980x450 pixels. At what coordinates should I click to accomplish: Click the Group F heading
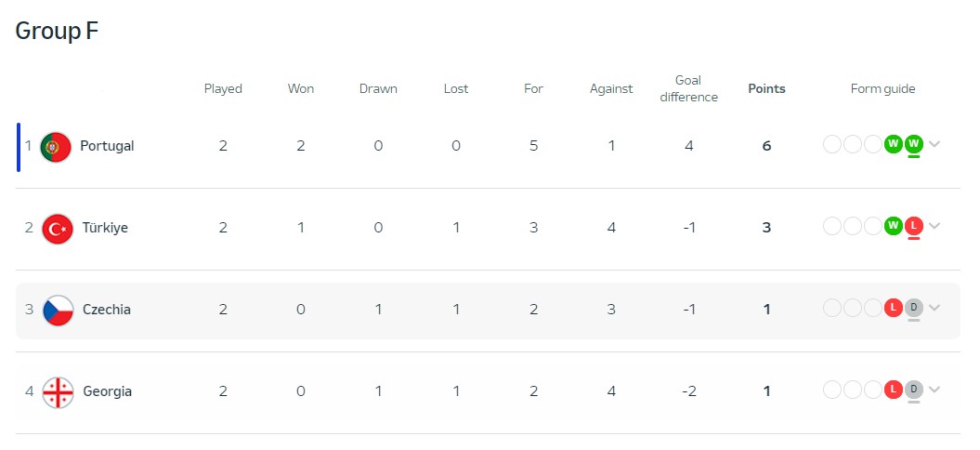coord(57,31)
